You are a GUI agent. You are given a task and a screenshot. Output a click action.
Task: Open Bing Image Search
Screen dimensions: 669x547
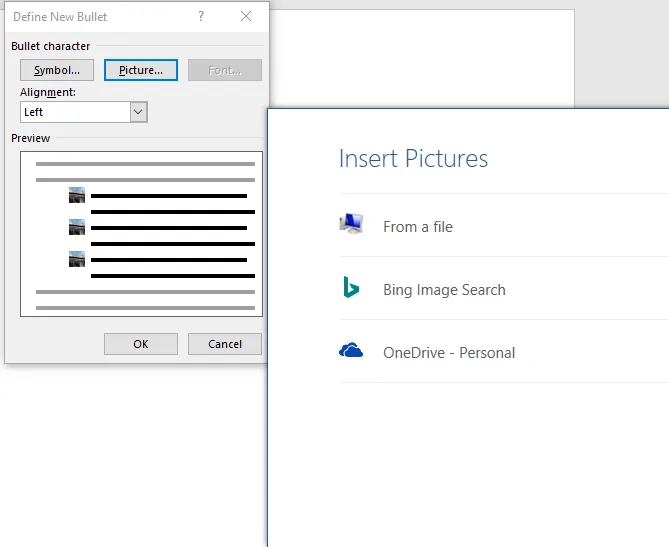444,290
